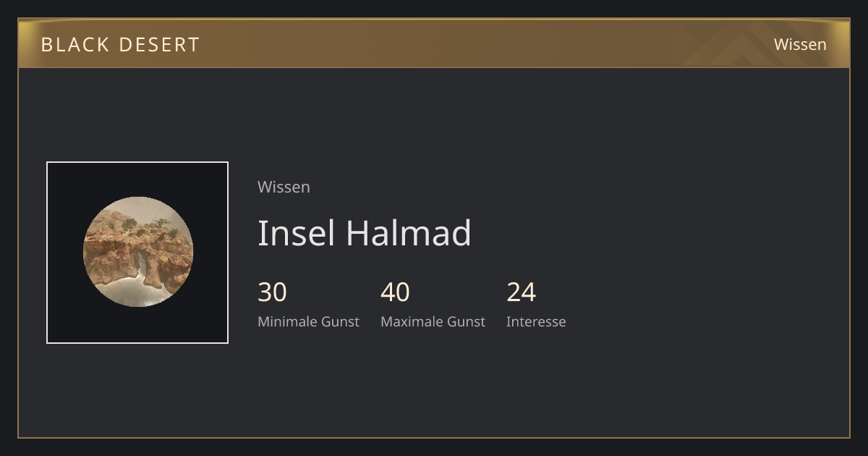Screen dimensions: 868x456
Task: Select the Wissen tab in header corner
Action: 800,44
